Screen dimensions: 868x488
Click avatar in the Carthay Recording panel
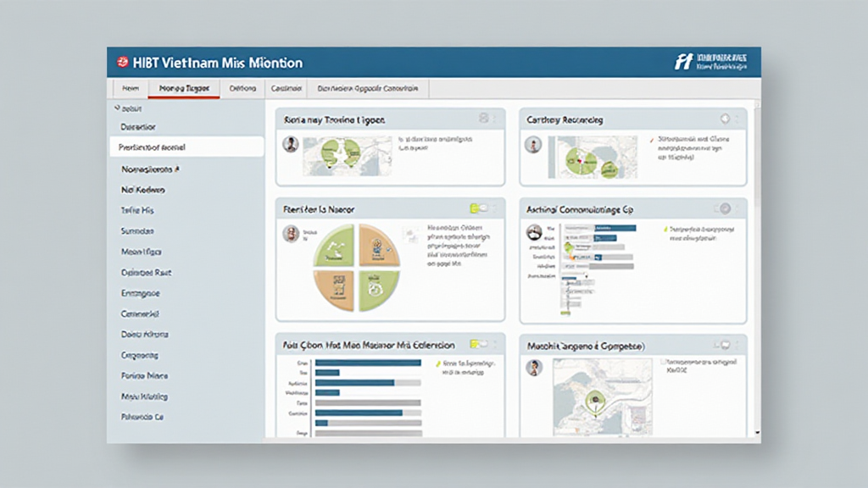pos(533,145)
